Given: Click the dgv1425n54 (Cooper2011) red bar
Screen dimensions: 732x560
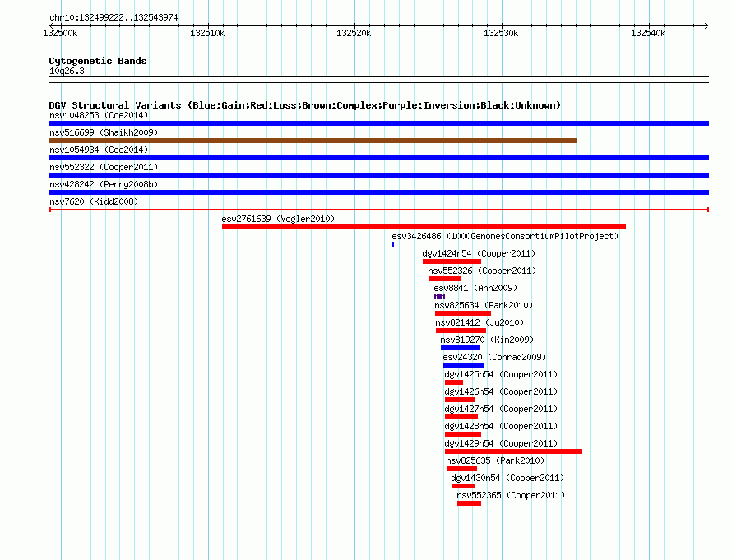Looking at the screenshot, I should [x=454, y=382].
